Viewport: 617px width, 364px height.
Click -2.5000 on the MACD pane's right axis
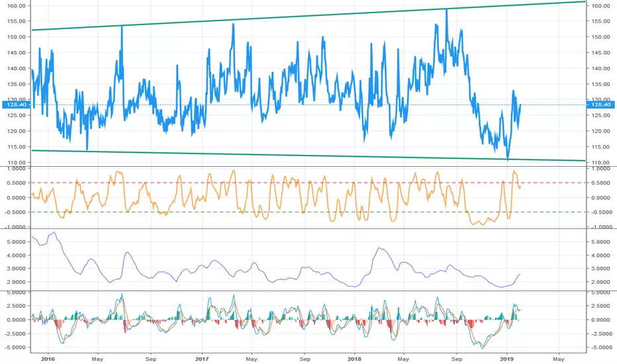[601, 334]
